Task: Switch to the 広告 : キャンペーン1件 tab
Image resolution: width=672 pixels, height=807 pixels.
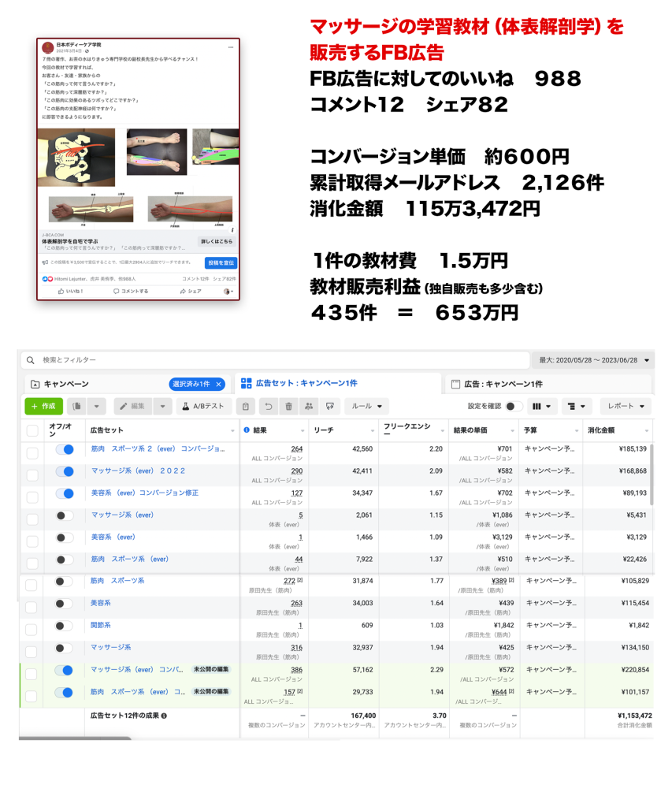Action: (x=504, y=384)
